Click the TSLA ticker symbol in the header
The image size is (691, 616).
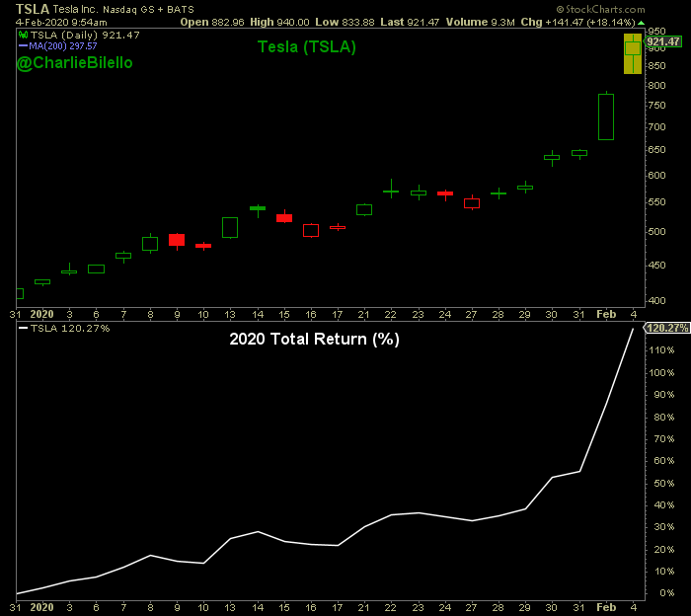tap(32, 9)
